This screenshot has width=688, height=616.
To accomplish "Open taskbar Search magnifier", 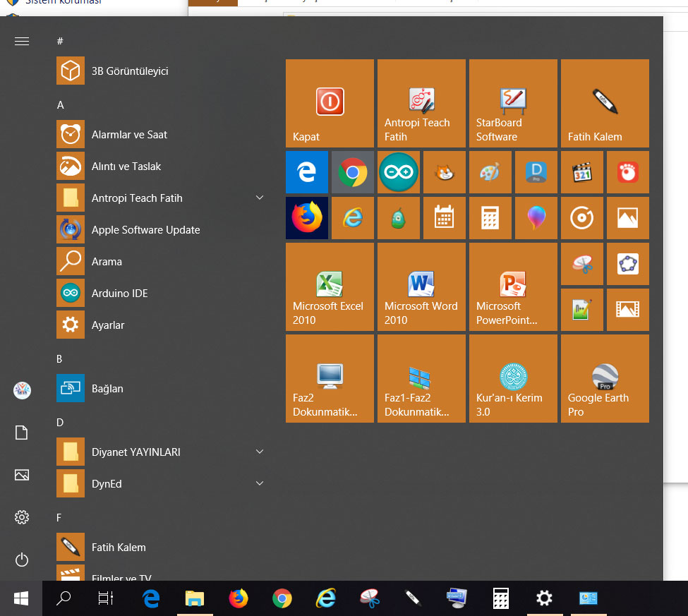I will point(64,598).
